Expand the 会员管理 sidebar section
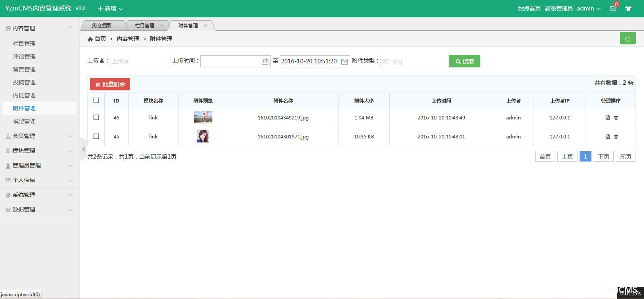 (39, 136)
